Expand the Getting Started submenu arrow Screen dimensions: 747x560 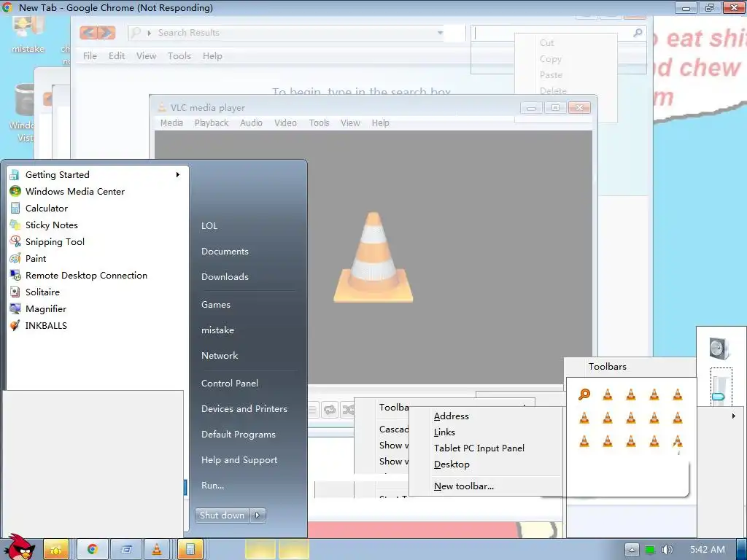tap(178, 175)
